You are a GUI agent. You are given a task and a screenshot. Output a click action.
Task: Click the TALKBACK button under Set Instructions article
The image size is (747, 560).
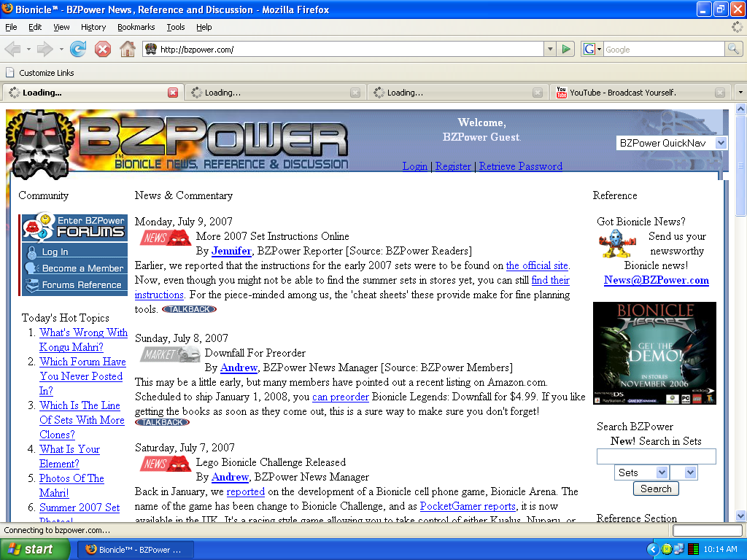pos(189,309)
